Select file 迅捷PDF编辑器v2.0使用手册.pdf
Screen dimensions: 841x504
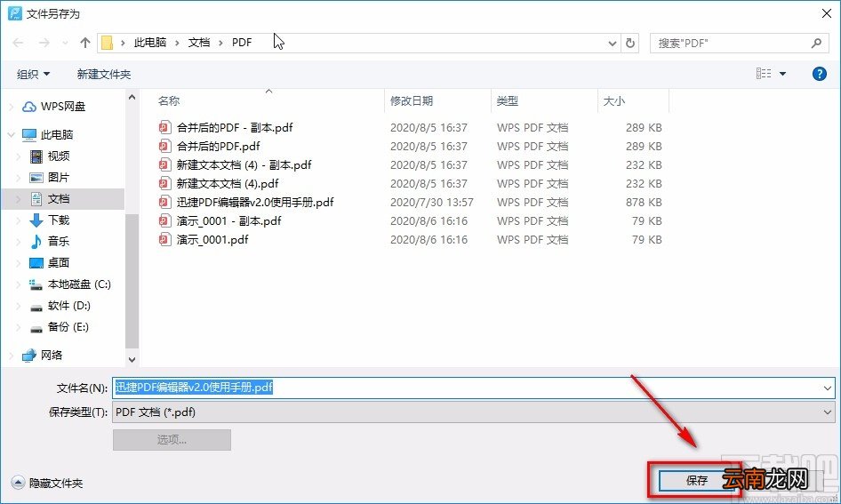(x=255, y=202)
